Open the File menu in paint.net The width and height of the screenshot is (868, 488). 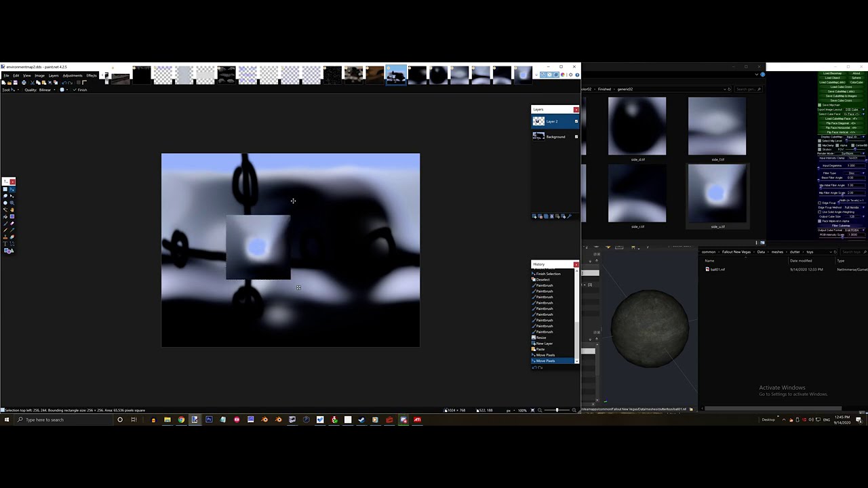(6, 75)
